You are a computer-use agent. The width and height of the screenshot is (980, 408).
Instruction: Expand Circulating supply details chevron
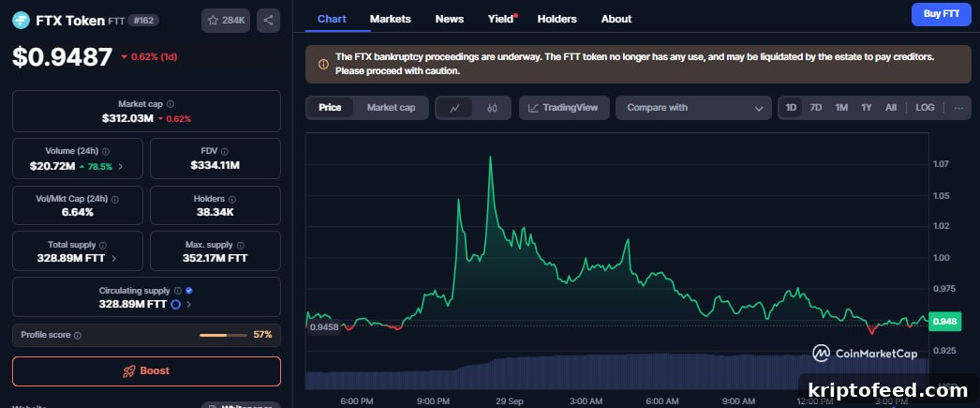[x=188, y=305]
